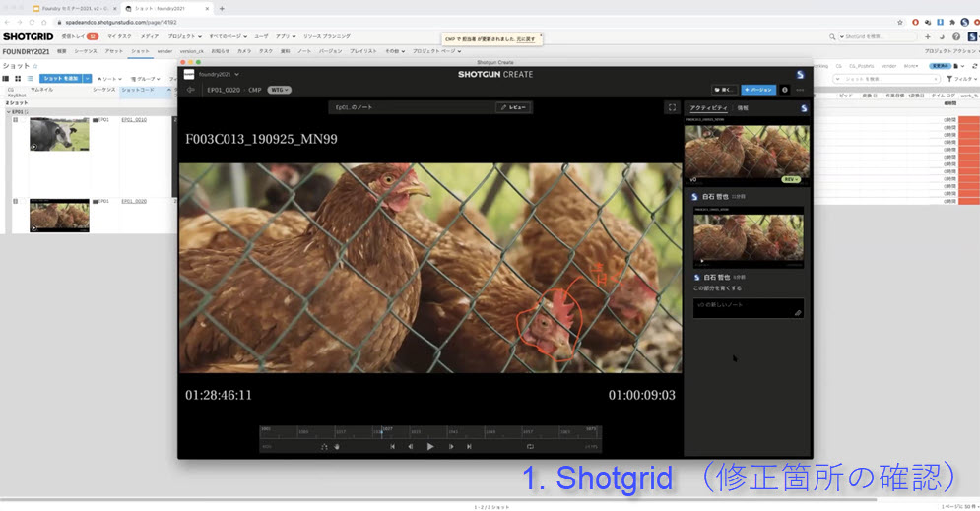Click the blue ショットを追加 button
980x511 pixels.
[x=61, y=79]
